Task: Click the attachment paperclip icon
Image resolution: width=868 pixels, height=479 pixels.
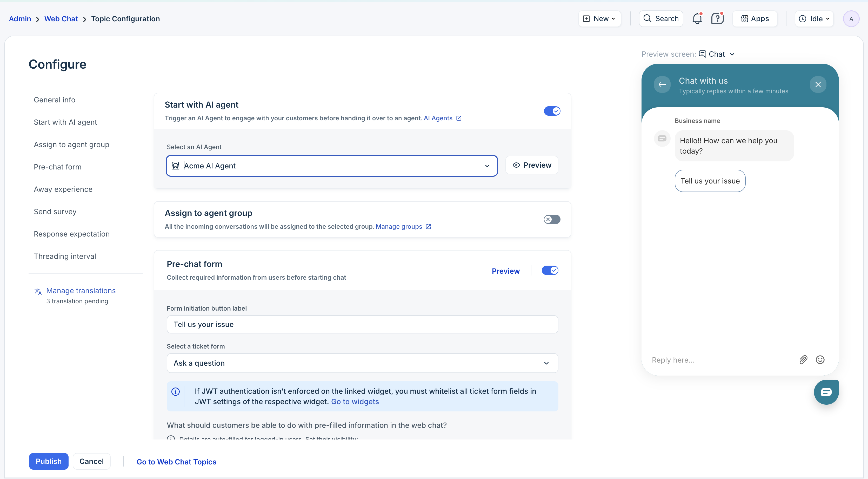Action: click(x=803, y=360)
